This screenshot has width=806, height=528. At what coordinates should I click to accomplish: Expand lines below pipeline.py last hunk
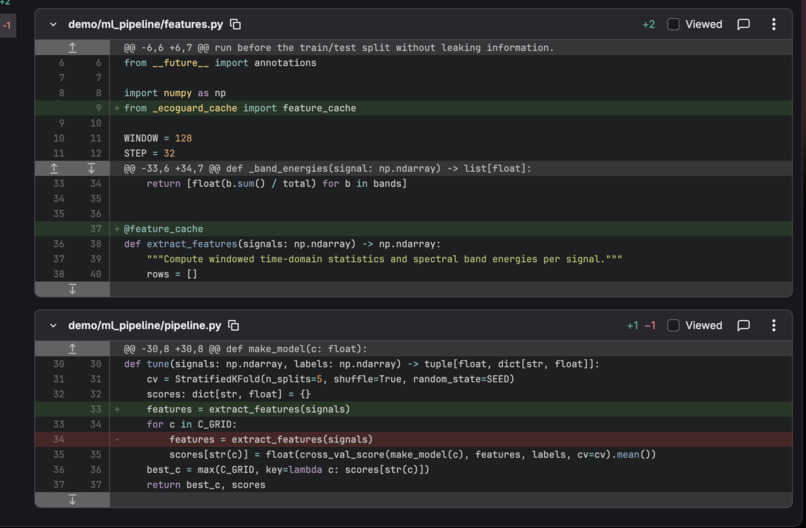pyautogui.click(x=72, y=500)
